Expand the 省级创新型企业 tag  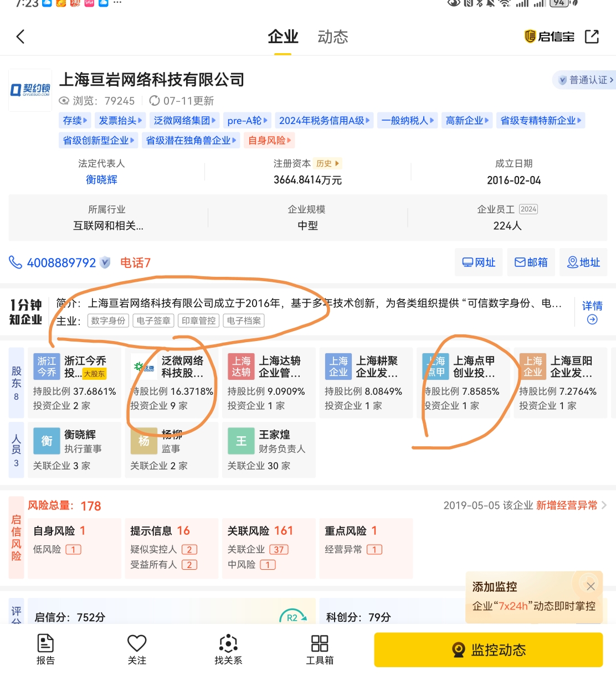coord(99,141)
